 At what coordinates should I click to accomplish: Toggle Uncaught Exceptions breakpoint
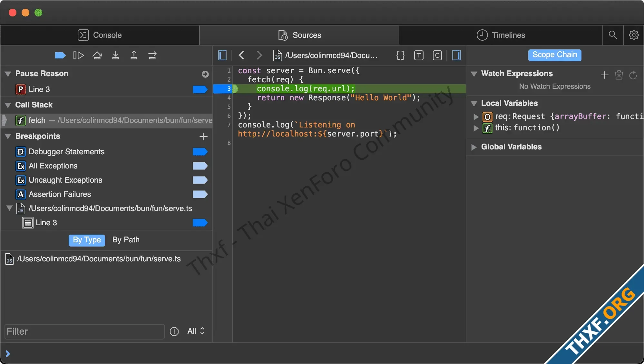[200, 180]
